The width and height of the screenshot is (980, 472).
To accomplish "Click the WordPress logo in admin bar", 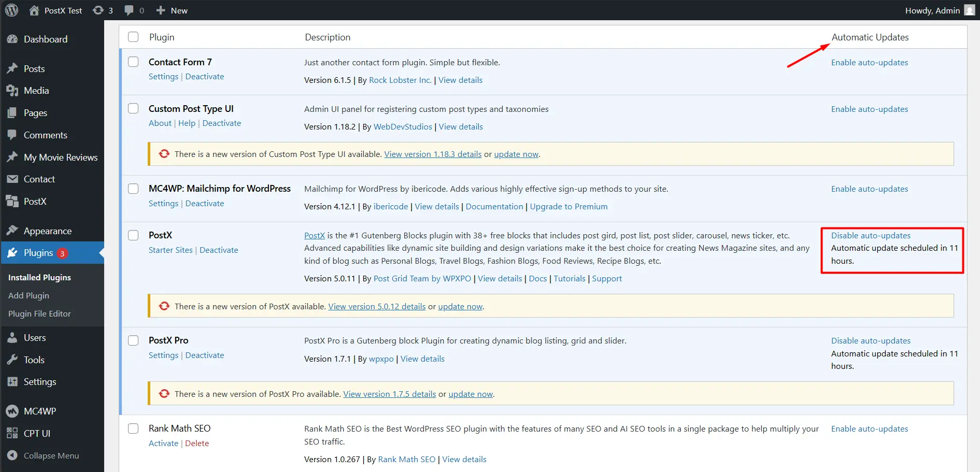I will coord(11,10).
